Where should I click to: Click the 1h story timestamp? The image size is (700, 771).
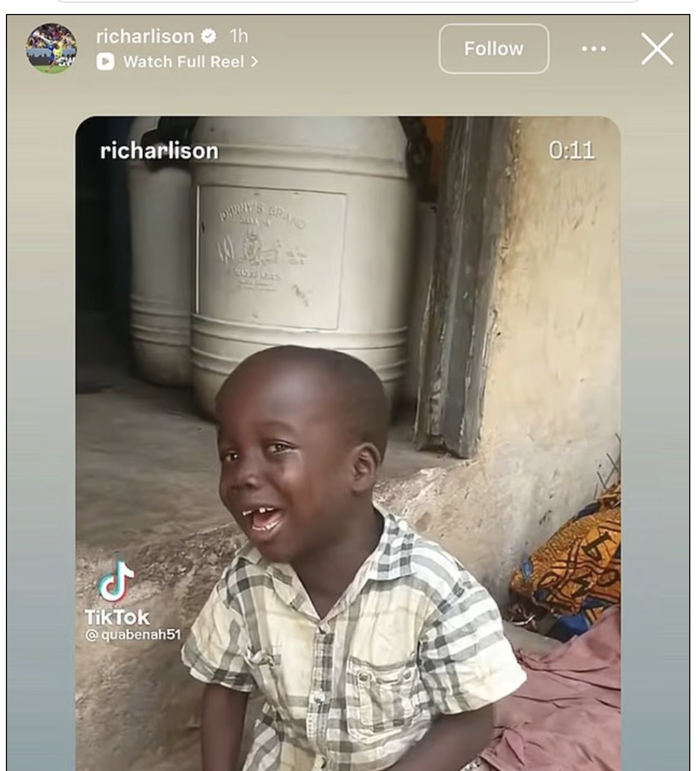(x=239, y=36)
